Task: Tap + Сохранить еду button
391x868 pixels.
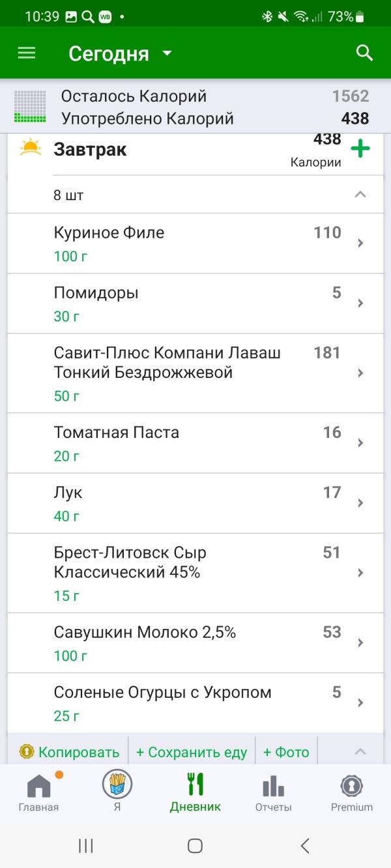Action: (x=192, y=752)
